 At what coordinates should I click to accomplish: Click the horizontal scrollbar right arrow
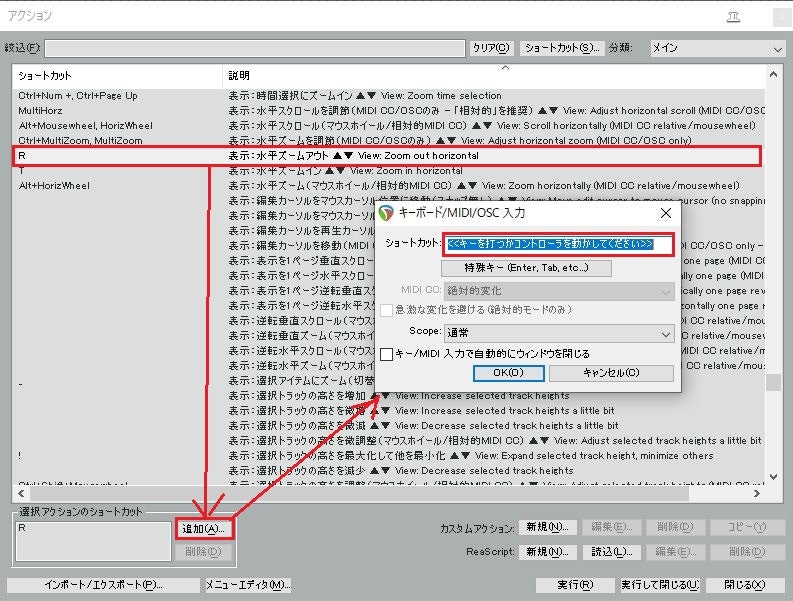757,493
